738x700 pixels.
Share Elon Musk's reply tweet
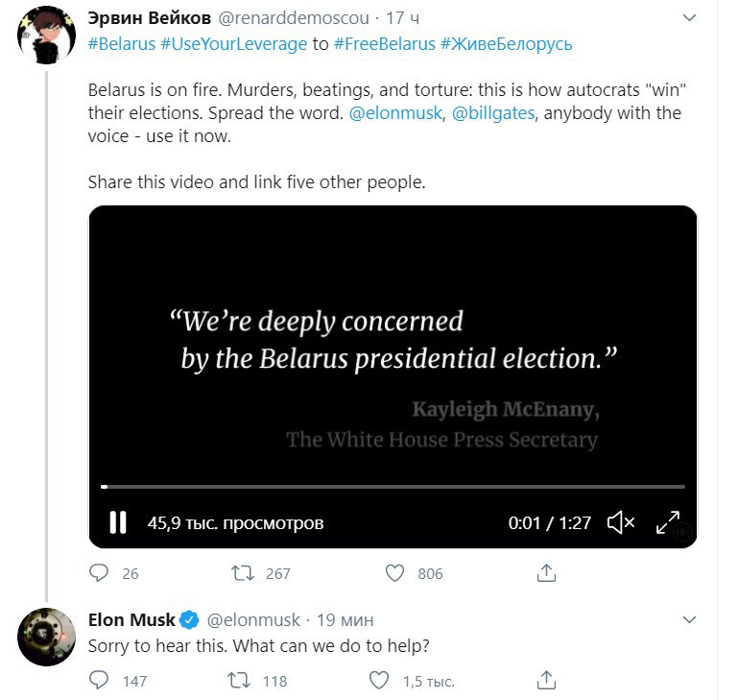[546, 680]
